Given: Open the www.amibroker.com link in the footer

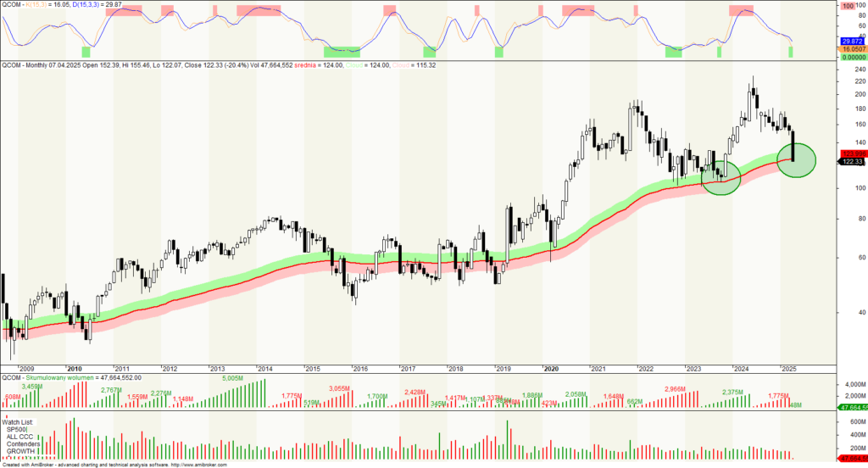Looking at the screenshot, I should [204, 464].
